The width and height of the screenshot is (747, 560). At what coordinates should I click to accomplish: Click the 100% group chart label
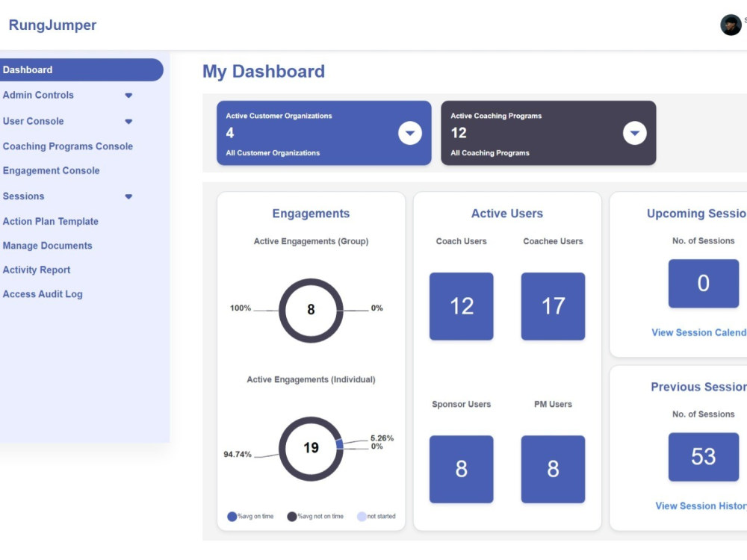click(x=240, y=308)
